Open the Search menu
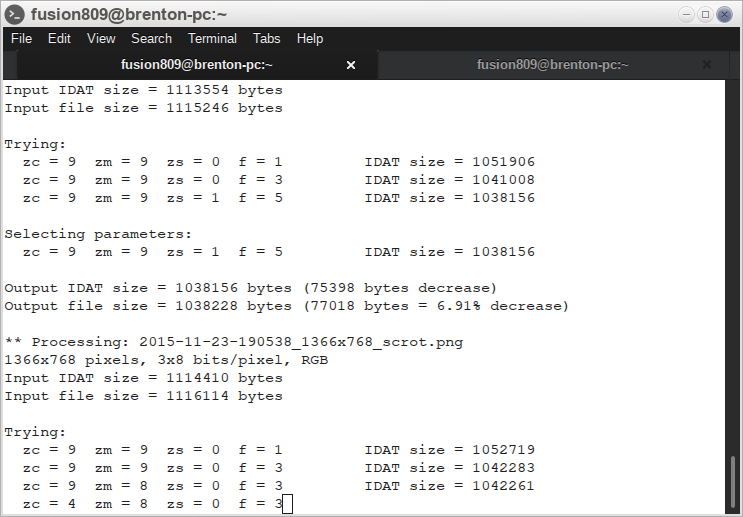Viewport: 743px width, 517px height. click(151, 38)
